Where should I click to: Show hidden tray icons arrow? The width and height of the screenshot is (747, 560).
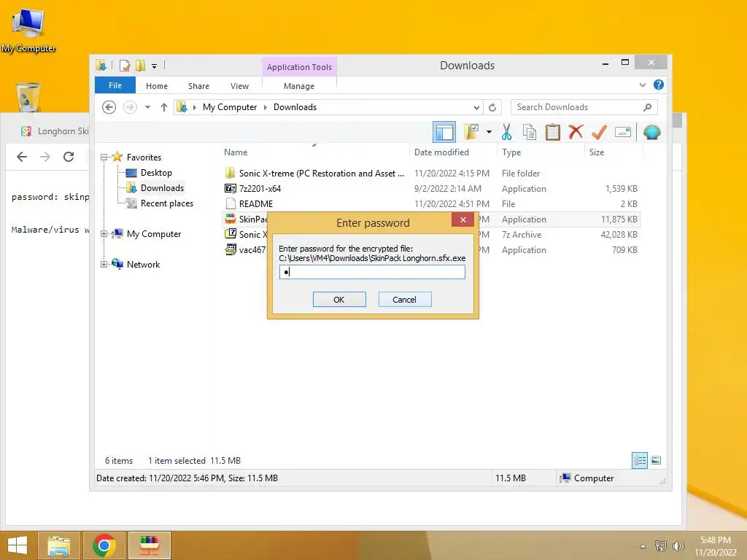tap(643, 546)
